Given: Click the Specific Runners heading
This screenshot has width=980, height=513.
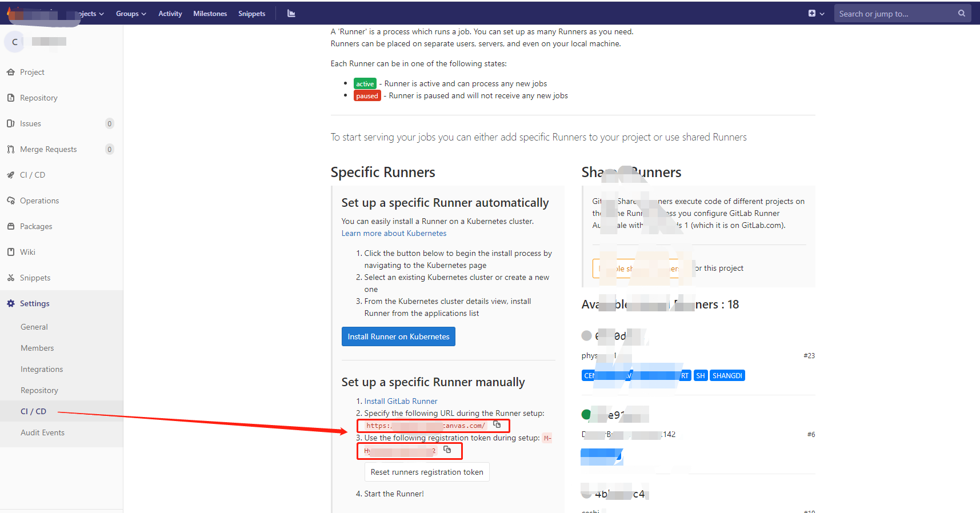Looking at the screenshot, I should (383, 172).
